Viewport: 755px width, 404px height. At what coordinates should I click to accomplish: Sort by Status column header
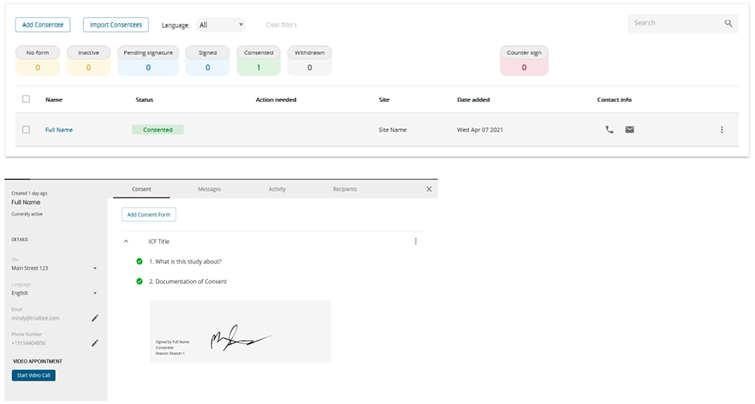tap(144, 100)
